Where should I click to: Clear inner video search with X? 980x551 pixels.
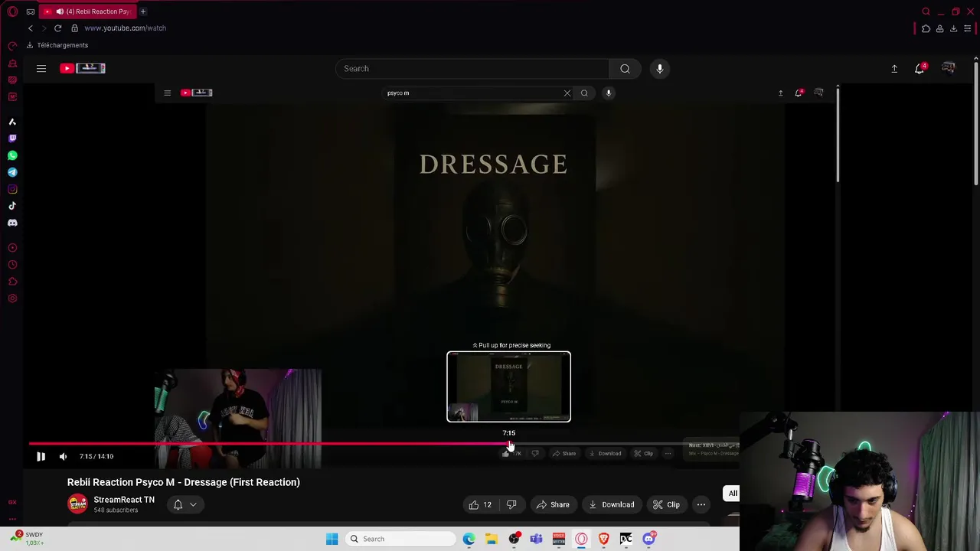click(x=567, y=93)
